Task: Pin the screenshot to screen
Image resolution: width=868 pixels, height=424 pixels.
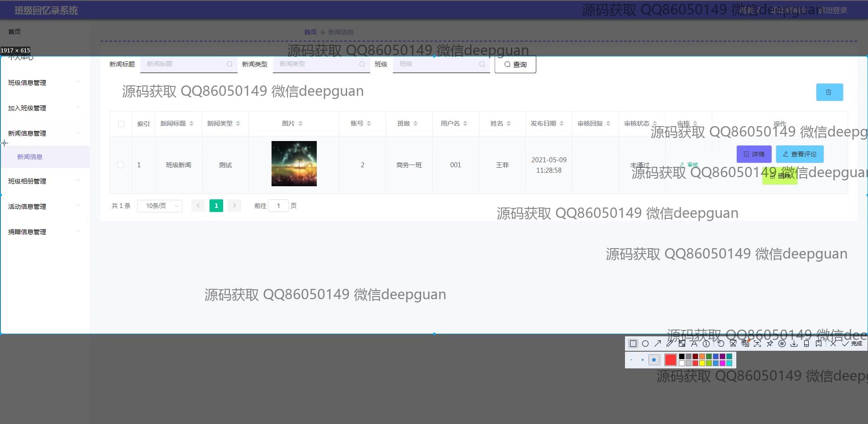Action: point(770,344)
